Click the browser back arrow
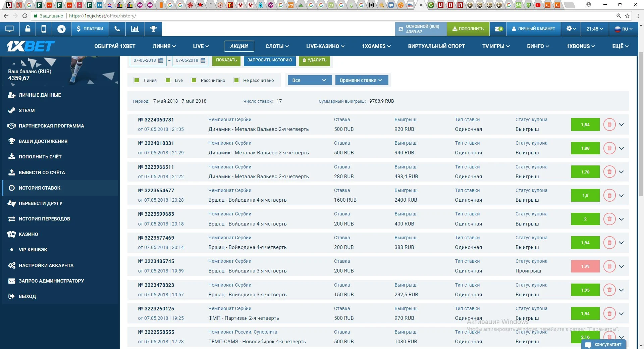This screenshot has height=349, width=644. coord(6,16)
